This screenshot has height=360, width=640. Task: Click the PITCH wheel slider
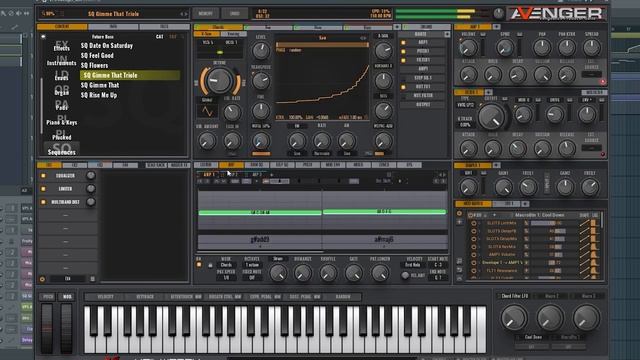[x=47, y=329]
